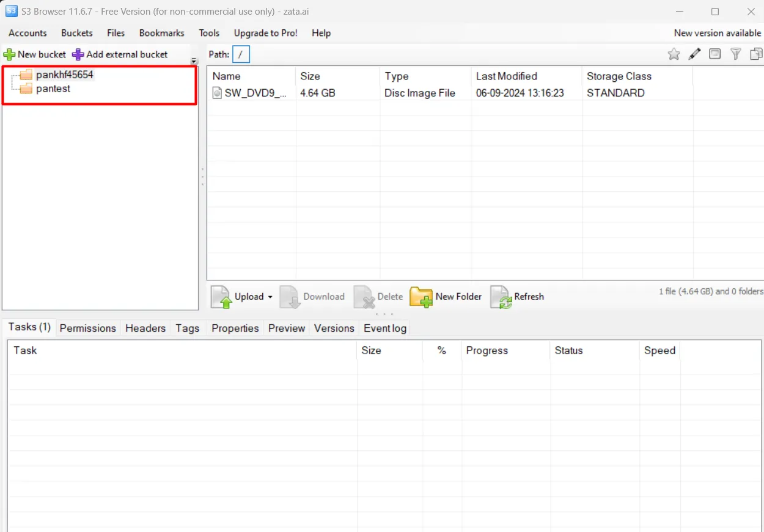
Task: Select the pantest bucket name
Action: 53,89
